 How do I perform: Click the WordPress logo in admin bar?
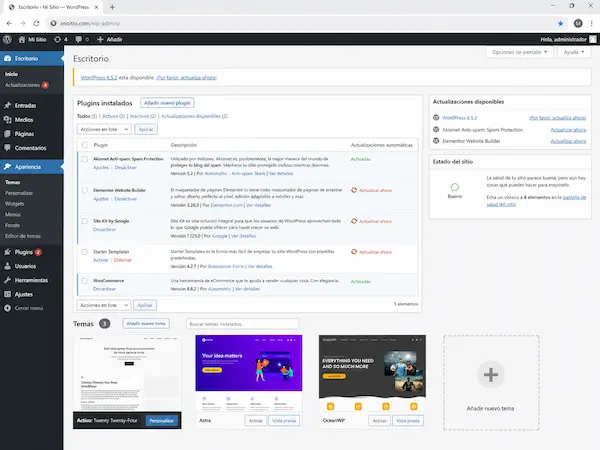pos(7,39)
